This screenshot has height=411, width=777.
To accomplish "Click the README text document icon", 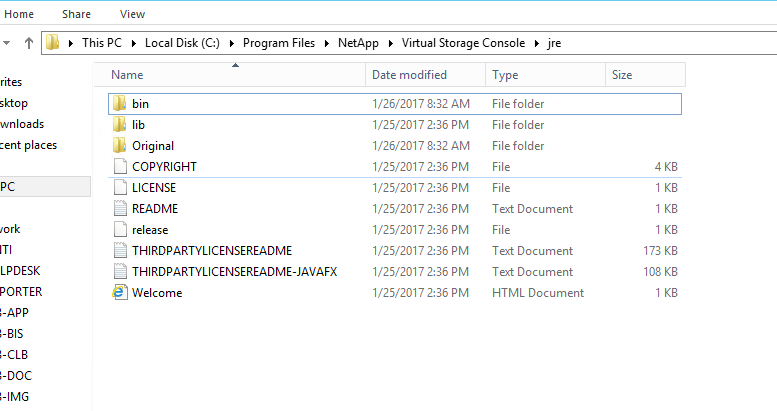I will (119, 209).
